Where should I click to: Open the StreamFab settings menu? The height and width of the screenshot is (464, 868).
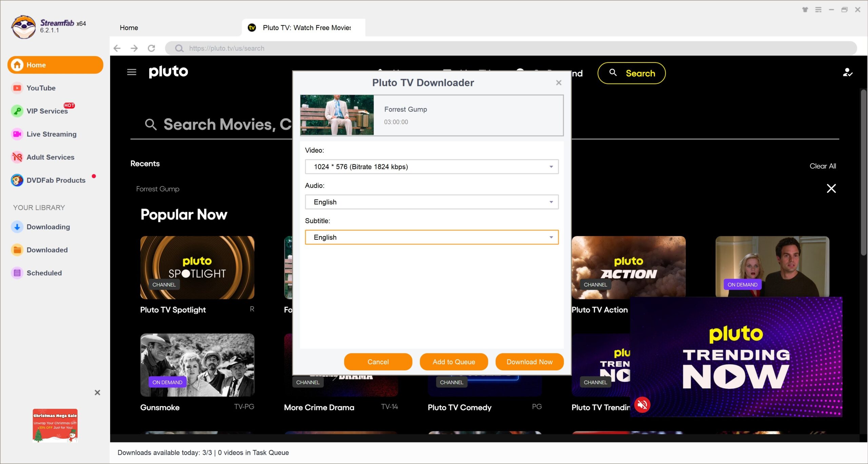(818, 9)
